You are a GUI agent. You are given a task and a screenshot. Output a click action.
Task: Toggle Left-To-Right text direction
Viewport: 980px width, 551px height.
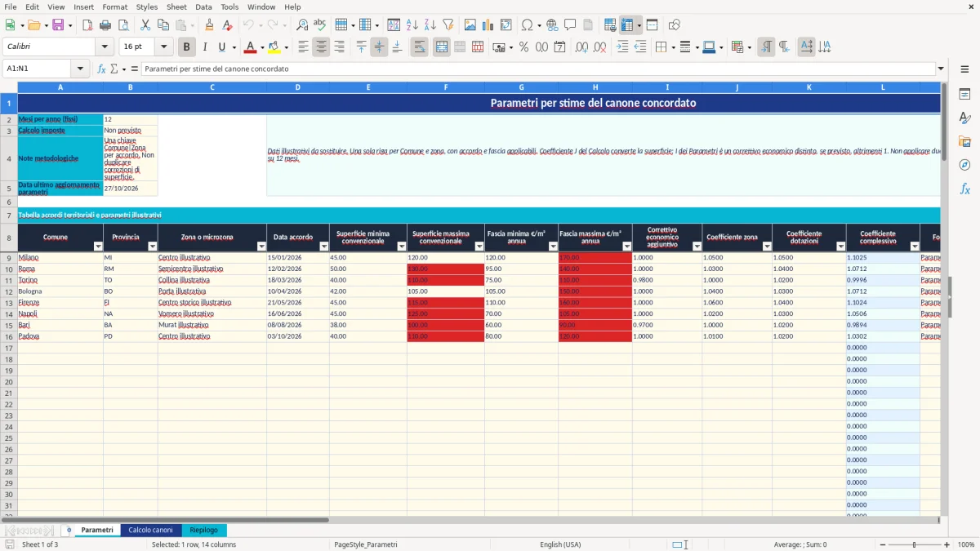click(766, 47)
